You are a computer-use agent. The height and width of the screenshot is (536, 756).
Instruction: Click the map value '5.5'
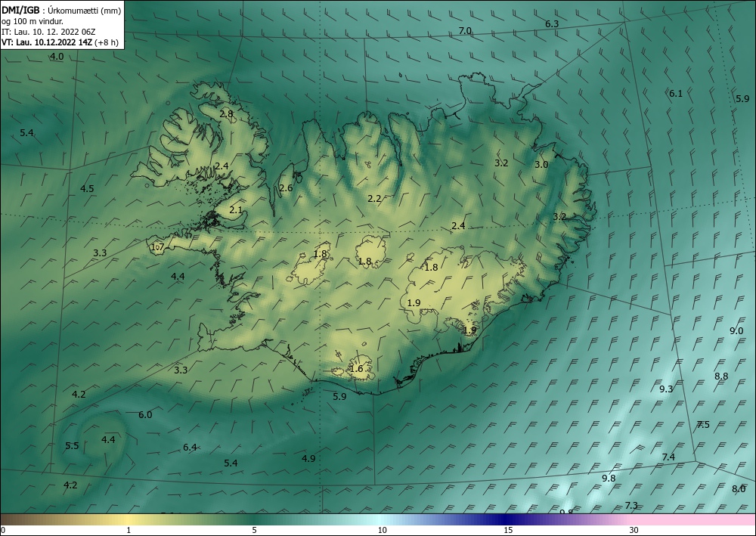coord(72,446)
